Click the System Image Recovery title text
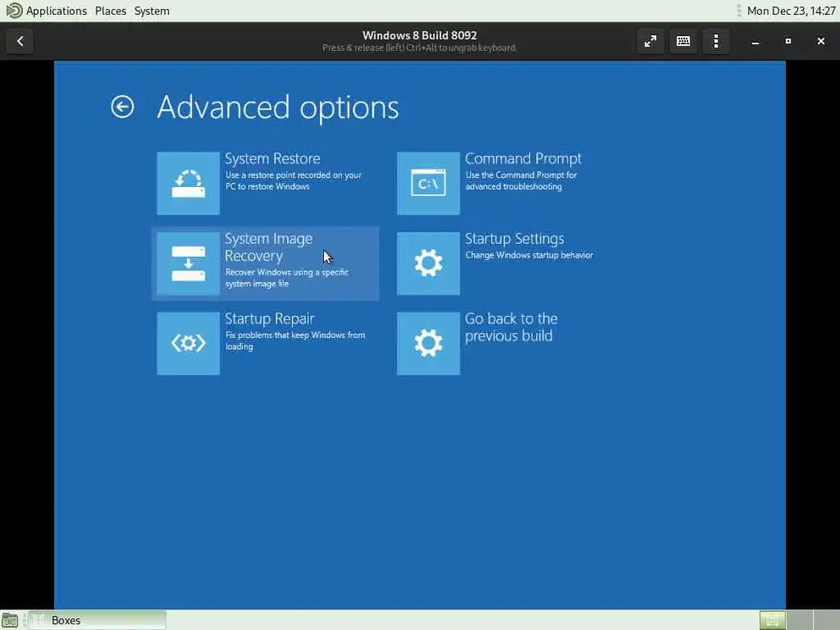 coord(268,247)
